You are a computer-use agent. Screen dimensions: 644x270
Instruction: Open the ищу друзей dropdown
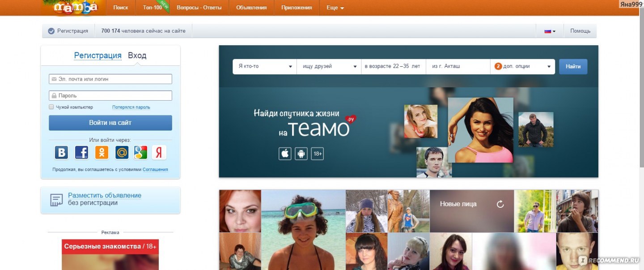[x=329, y=66]
